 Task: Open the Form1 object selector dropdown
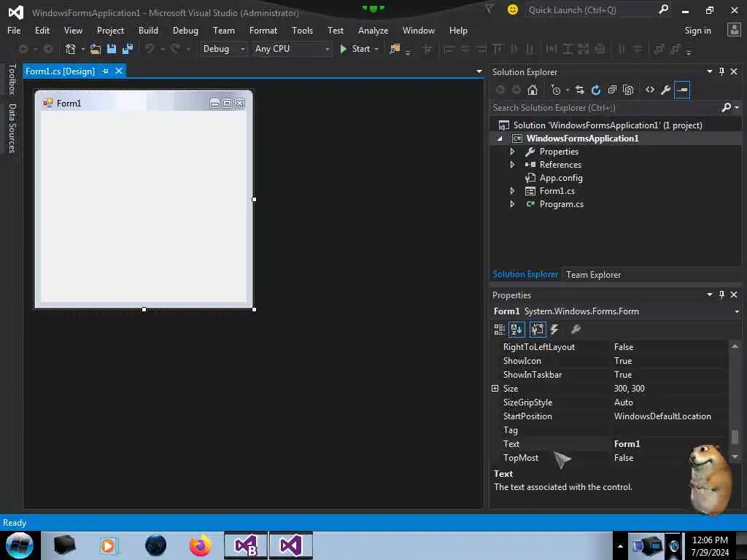(737, 311)
